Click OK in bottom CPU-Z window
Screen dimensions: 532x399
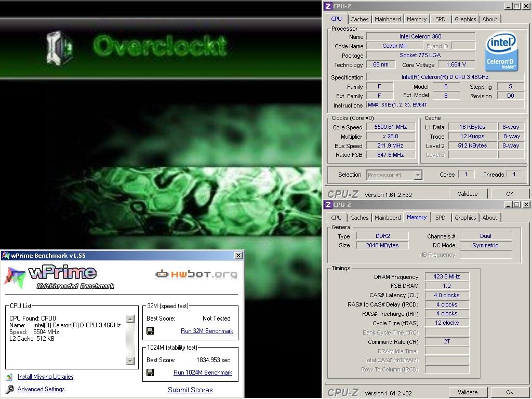coord(510,392)
